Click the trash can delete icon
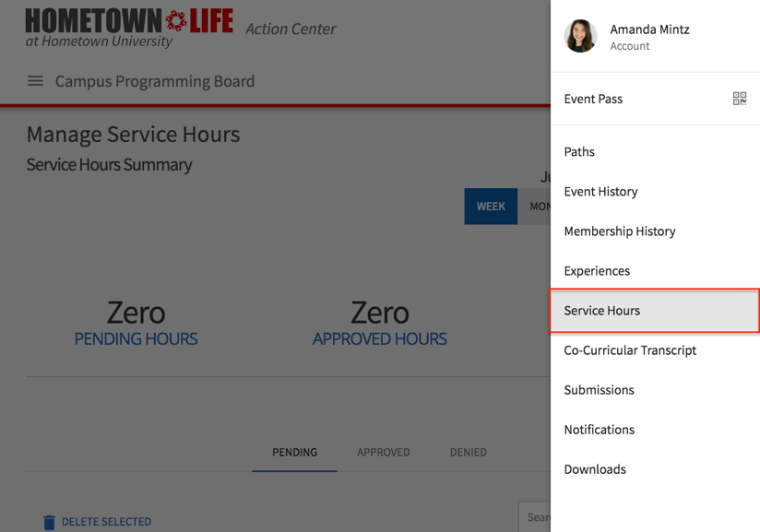 tap(49, 522)
